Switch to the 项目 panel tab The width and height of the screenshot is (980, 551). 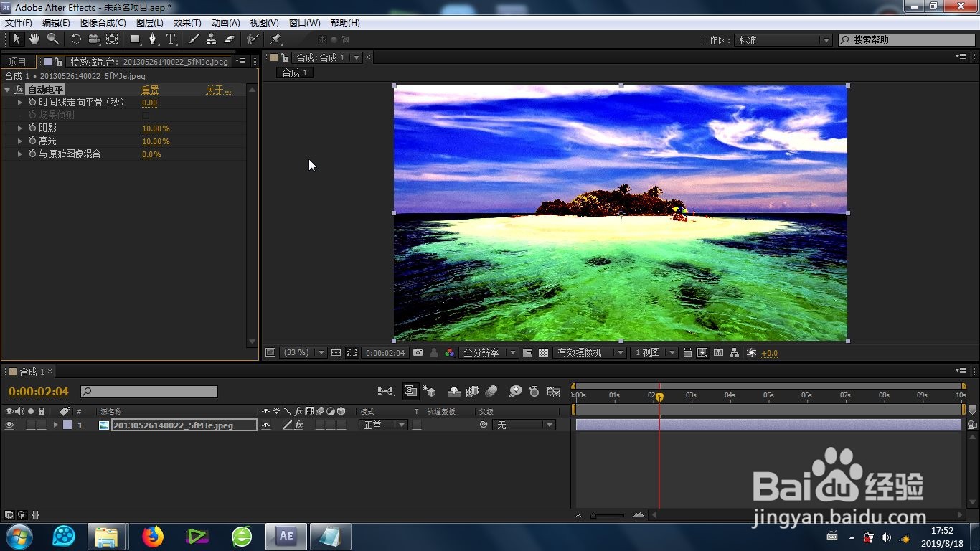(17, 62)
